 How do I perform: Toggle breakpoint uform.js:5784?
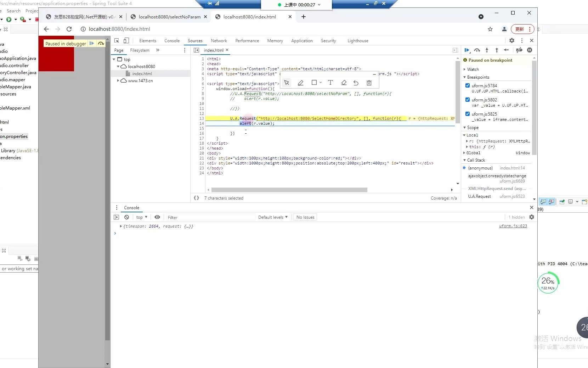[468, 85]
